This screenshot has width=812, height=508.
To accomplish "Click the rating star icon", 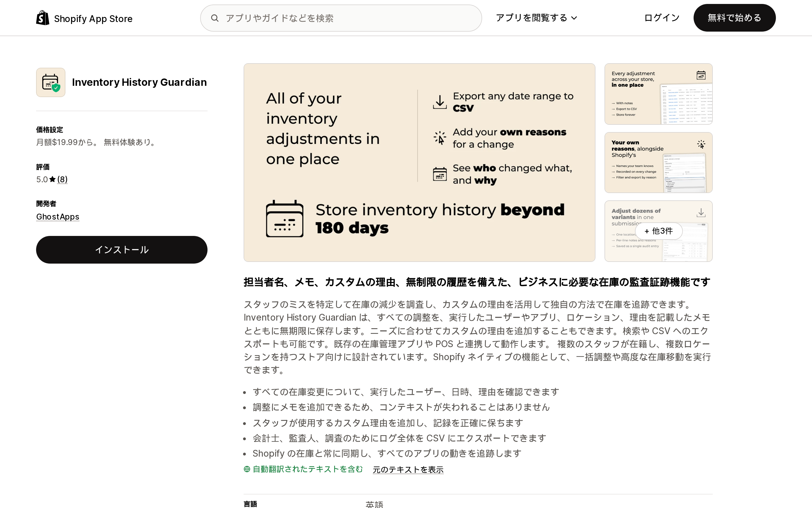I will point(52,179).
